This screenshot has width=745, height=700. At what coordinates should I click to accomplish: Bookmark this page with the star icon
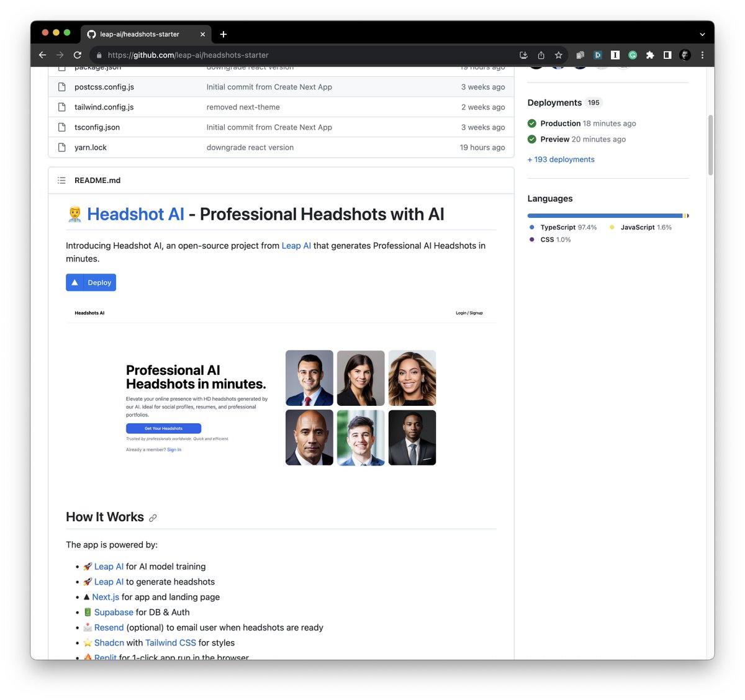pyautogui.click(x=558, y=55)
